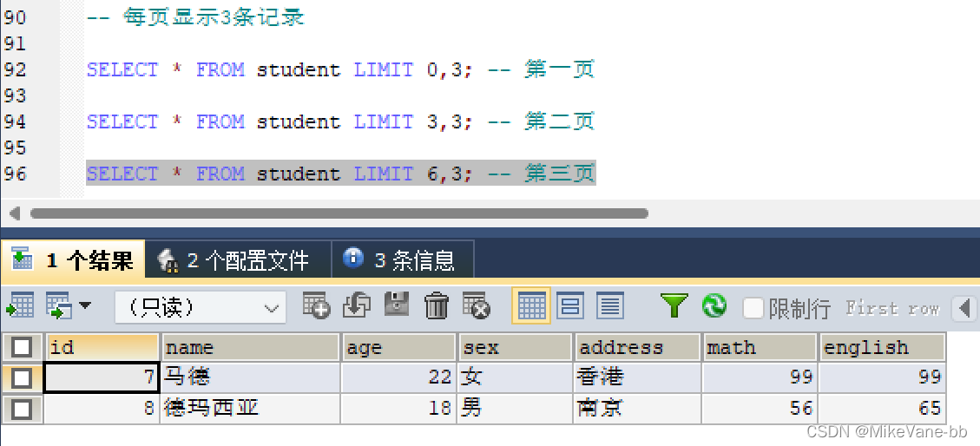Tick the checkbox for row with id 7
The width and height of the screenshot is (980, 446).
coord(22,377)
